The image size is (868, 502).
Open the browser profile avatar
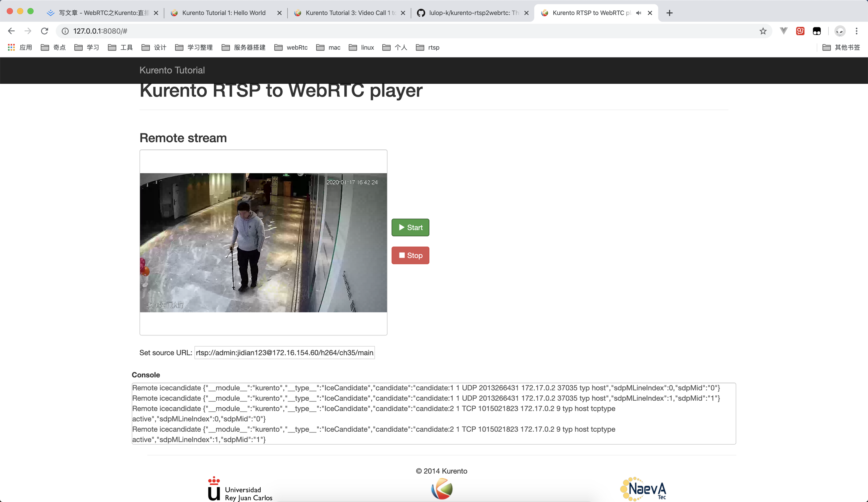(840, 31)
